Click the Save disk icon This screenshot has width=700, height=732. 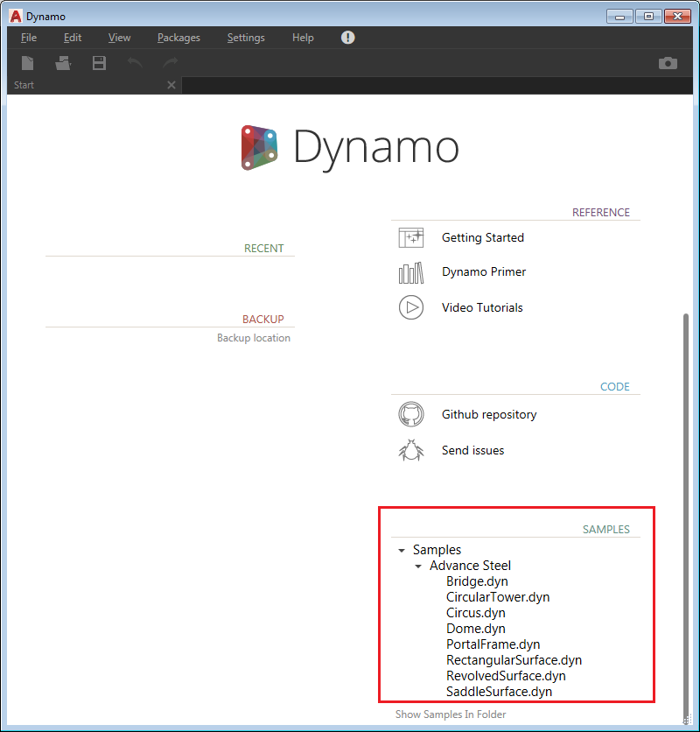pyautogui.click(x=99, y=63)
